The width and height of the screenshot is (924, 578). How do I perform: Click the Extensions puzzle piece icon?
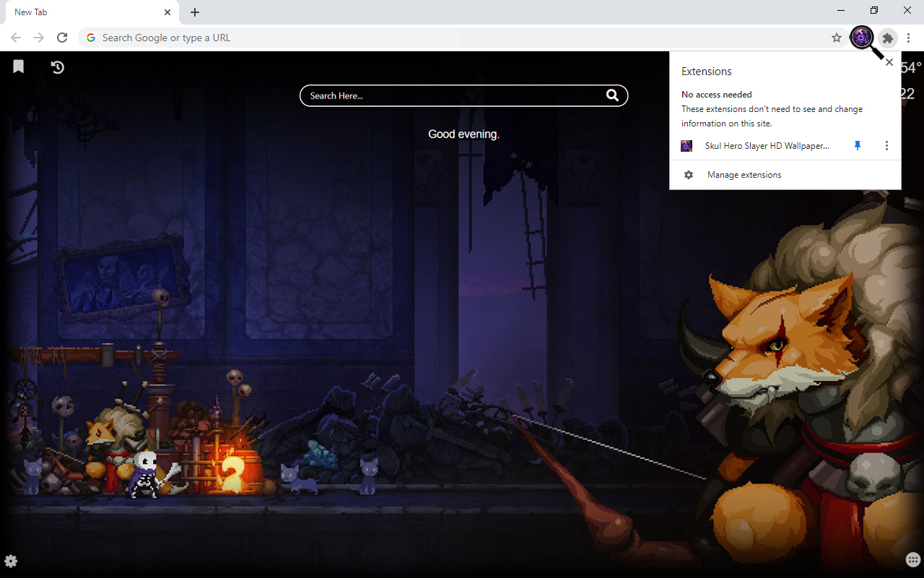pyautogui.click(x=888, y=38)
